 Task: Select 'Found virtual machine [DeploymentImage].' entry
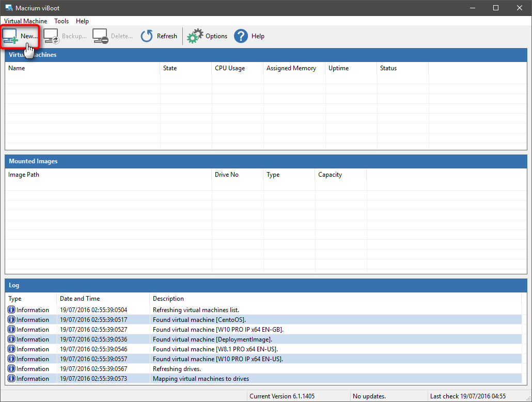coord(212,339)
